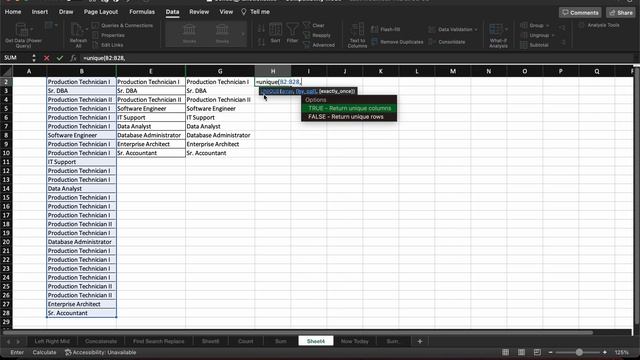
Task: Insert Subtotal
Action: 535,45
